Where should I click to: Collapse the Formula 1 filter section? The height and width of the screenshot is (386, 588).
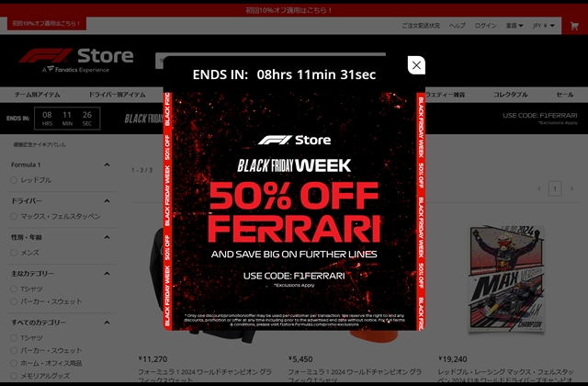(x=107, y=165)
